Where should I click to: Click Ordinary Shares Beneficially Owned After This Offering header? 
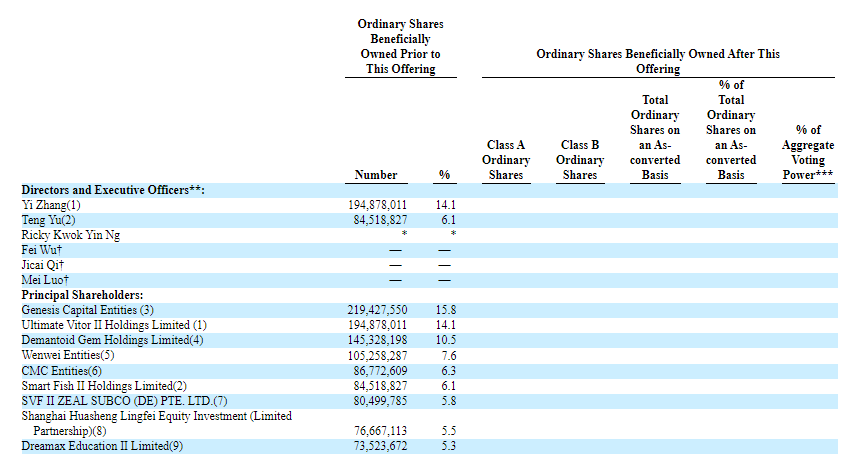(x=658, y=61)
